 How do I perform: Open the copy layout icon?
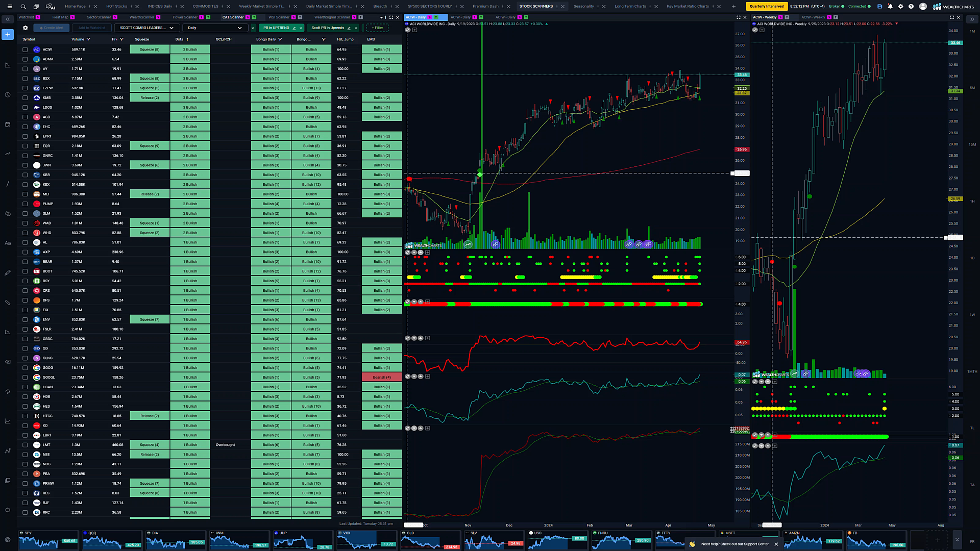(x=36, y=7)
